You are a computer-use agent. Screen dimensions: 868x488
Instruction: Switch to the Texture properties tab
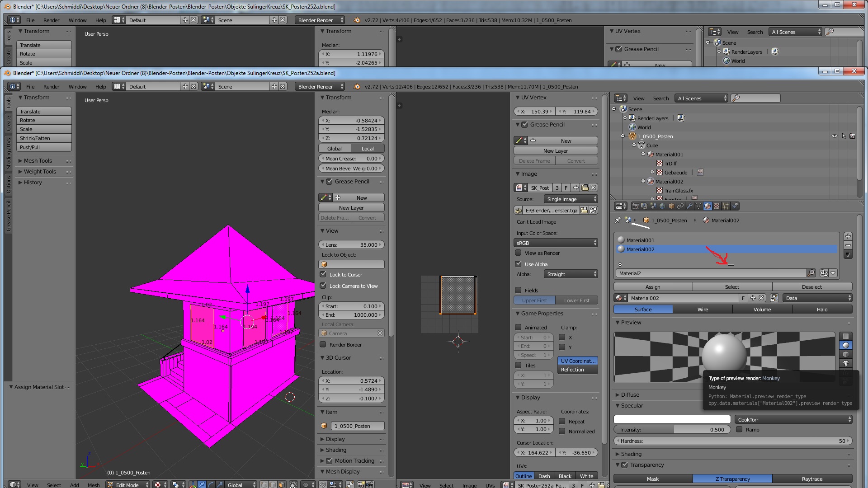[x=717, y=206]
